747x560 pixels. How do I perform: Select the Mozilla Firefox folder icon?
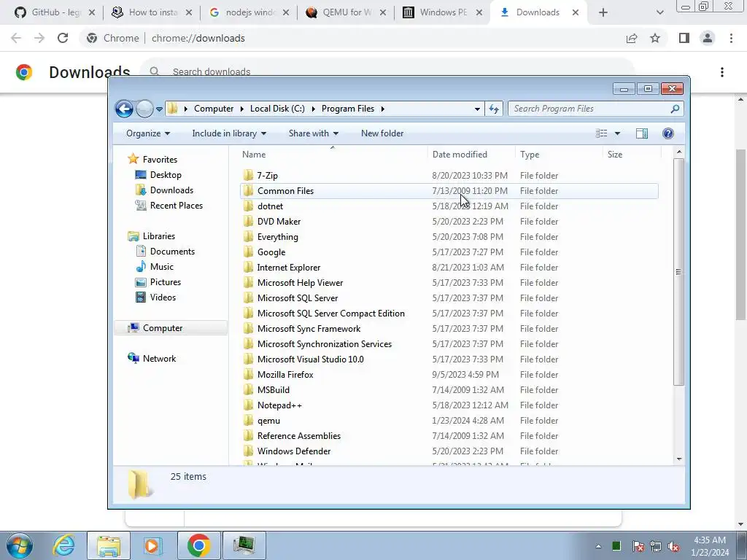tap(248, 374)
